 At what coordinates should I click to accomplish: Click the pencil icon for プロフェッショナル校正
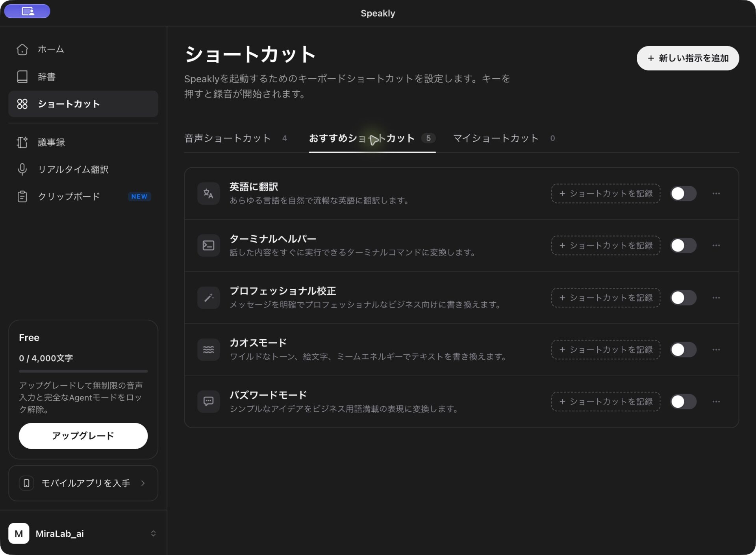coord(208,298)
